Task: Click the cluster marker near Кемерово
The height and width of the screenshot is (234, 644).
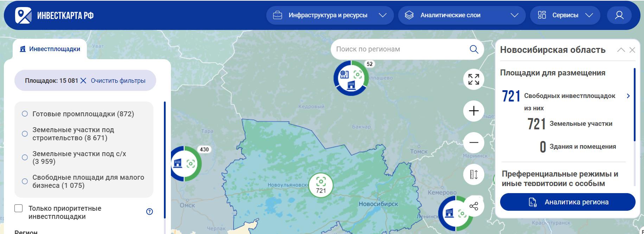Action: [455, 214]
